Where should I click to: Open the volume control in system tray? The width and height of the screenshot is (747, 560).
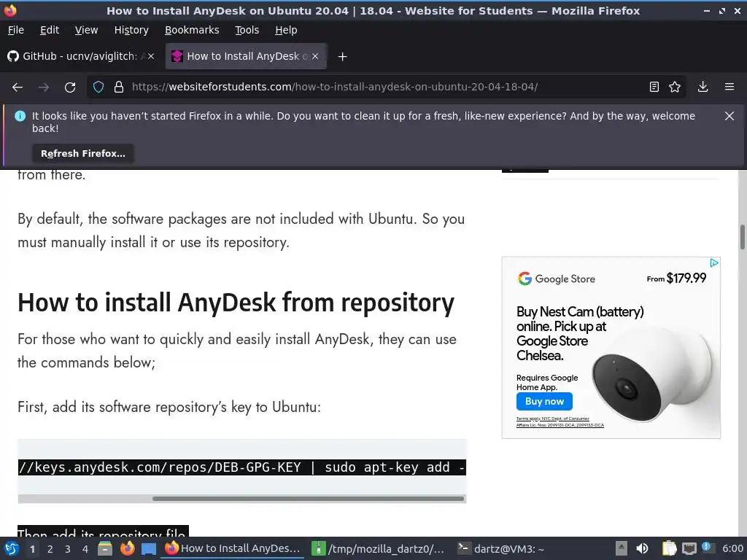[642, 549]
